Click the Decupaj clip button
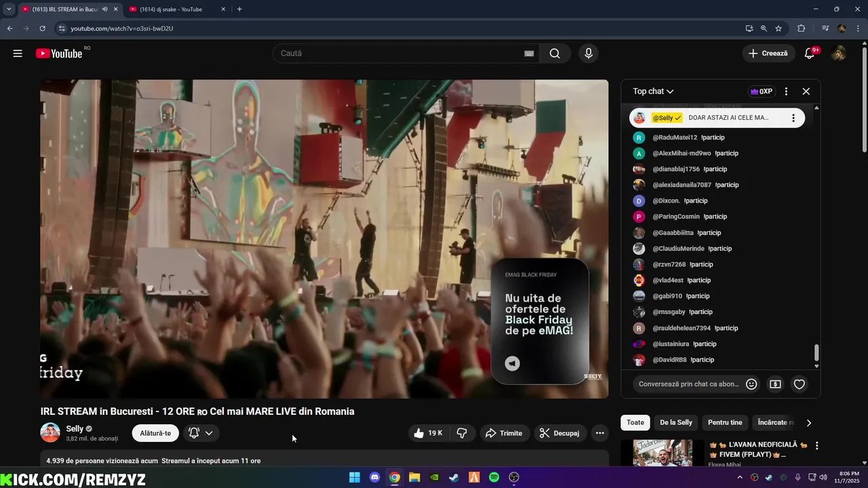Image resolution: width=868 pixels, height=488 pixels. 559,433
